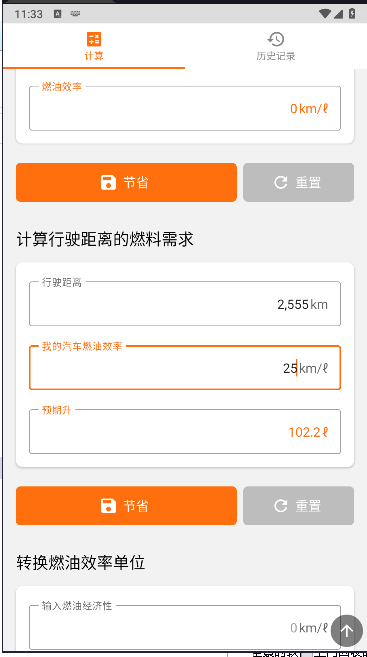This screenshot has height=657, width=367.
Task: Click the upper 重置 reset button
Action: [298, 182]
